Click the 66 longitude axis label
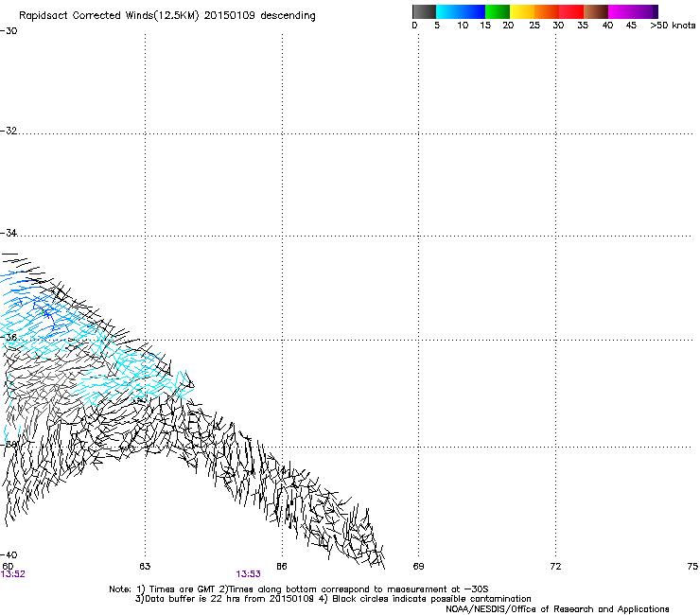 click(282, 567)
